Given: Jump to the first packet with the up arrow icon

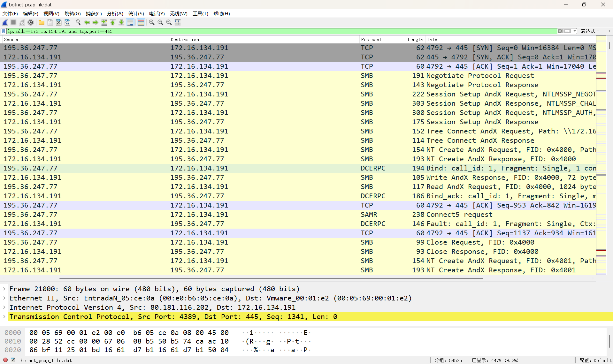Looking at the screenshot, I should coord(113,22).
